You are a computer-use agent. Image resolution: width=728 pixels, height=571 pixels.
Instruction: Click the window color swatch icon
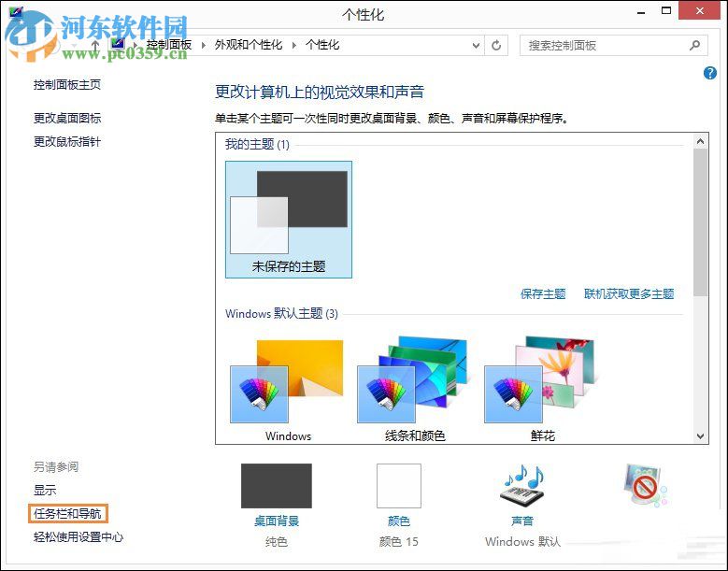(399, 486)
